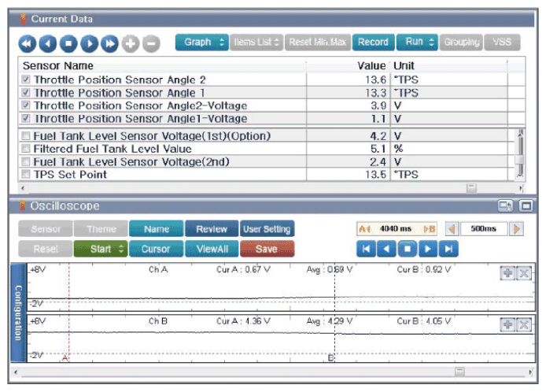Click the plus icon on Channel A graph

508,273
